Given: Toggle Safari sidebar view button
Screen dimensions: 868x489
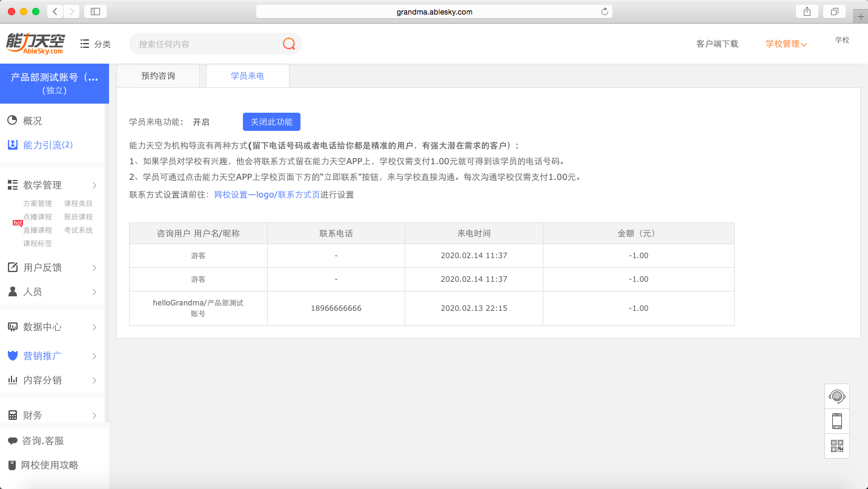Looking at the screenshot, I should (95, 12).
